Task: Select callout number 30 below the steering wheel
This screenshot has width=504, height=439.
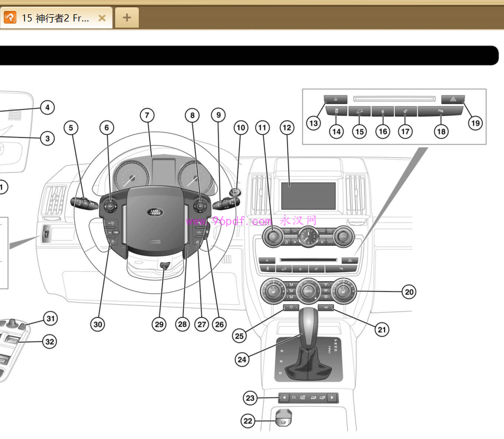Action: [98, 325]
